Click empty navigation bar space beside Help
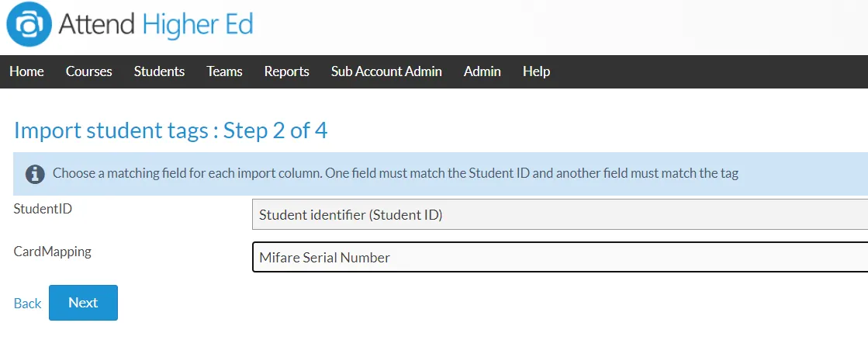This screenshot has height=354, width=868. pyautogui.click(x=708, y=71)
